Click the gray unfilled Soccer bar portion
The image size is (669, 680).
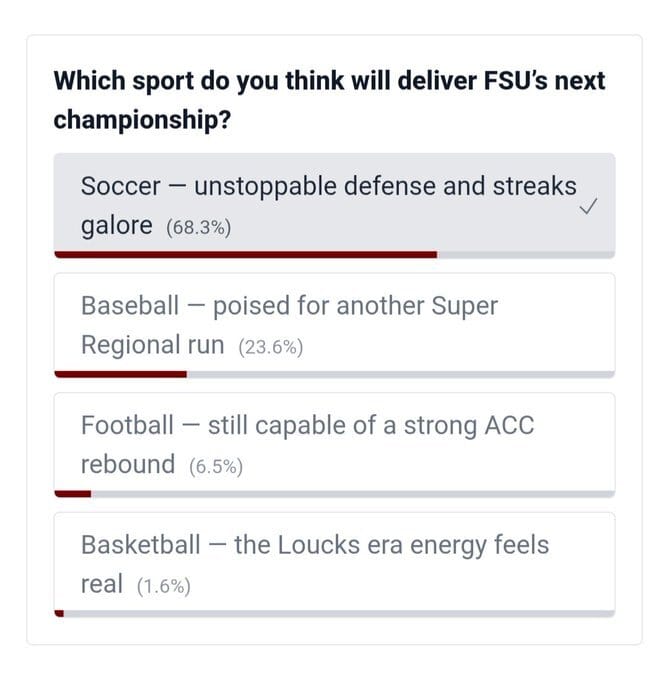tap(525, 255)
